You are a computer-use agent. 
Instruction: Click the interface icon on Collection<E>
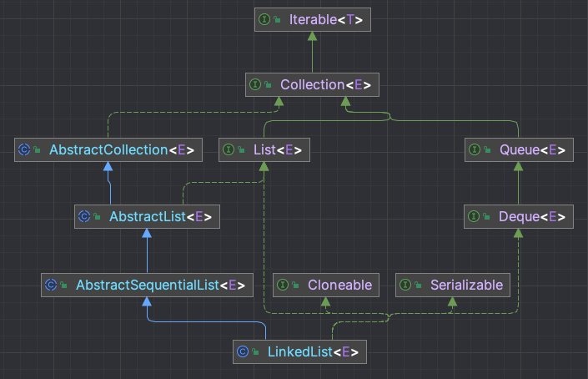(x=255, y=84)
